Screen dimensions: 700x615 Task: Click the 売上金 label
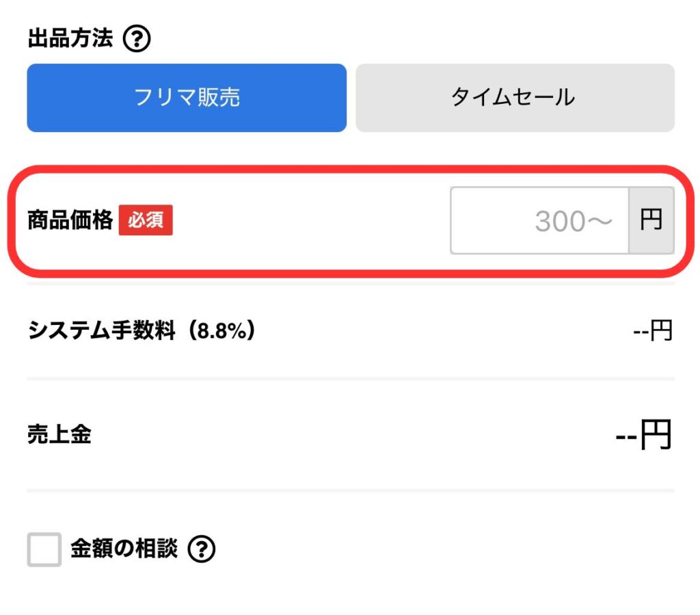tap(59, 435)
